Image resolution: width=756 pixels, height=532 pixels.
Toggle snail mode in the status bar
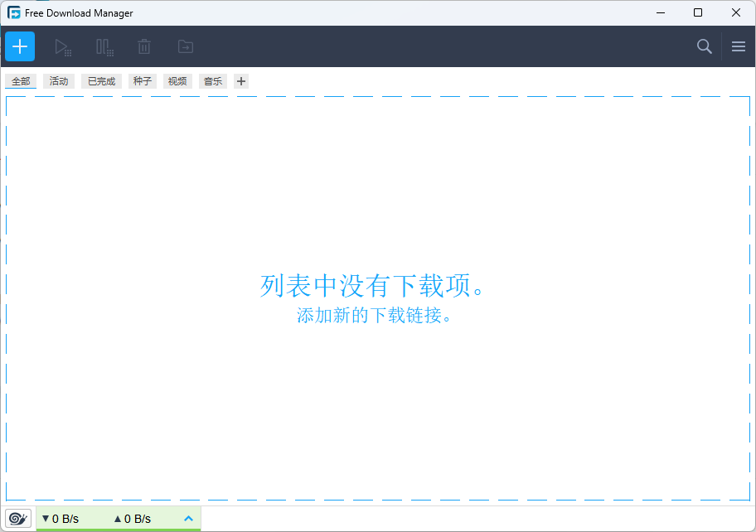coord(18,519)
